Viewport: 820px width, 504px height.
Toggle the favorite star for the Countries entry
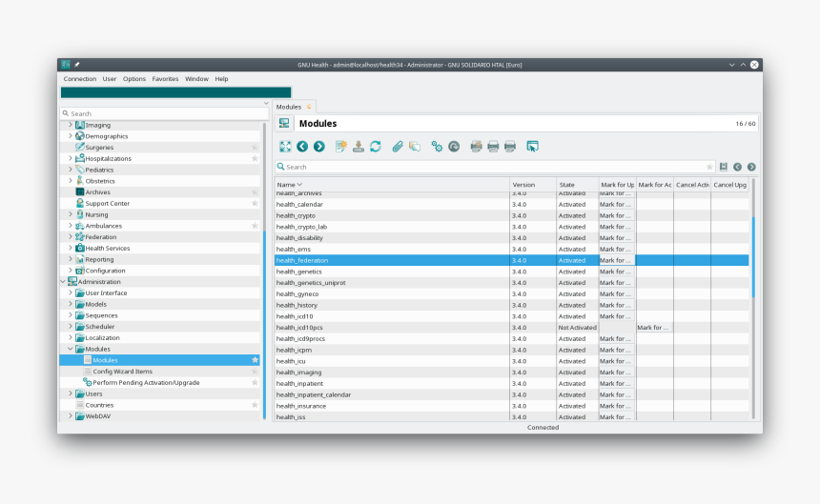click(255, 405)
